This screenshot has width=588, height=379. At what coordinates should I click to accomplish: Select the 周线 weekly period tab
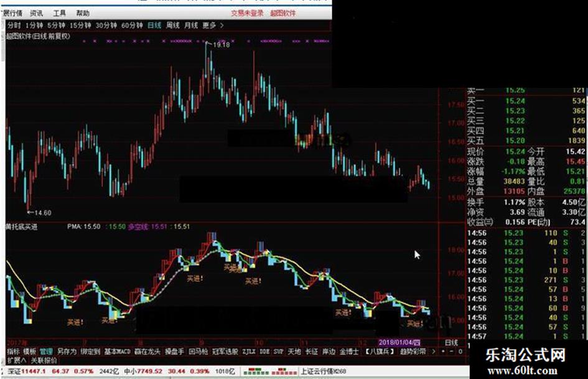172,26
